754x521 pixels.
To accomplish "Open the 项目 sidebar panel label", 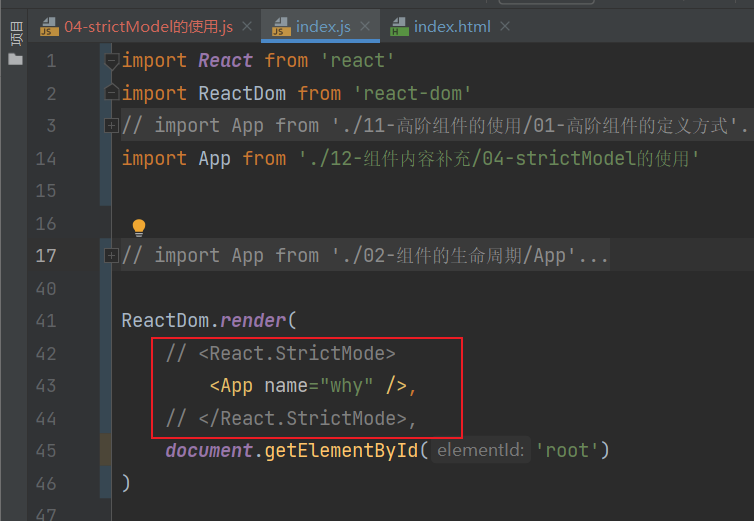I will [x=16, y=34].
